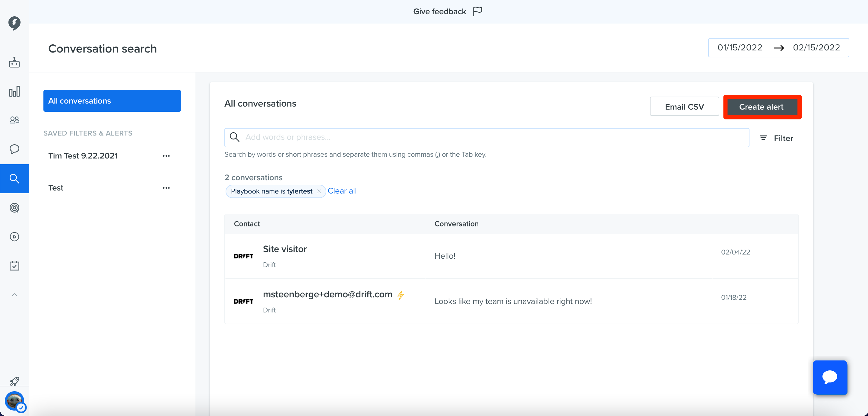Click the rocket icon in sidebar
Viewport: 868px width, 416px height.
tap(14, 381)
